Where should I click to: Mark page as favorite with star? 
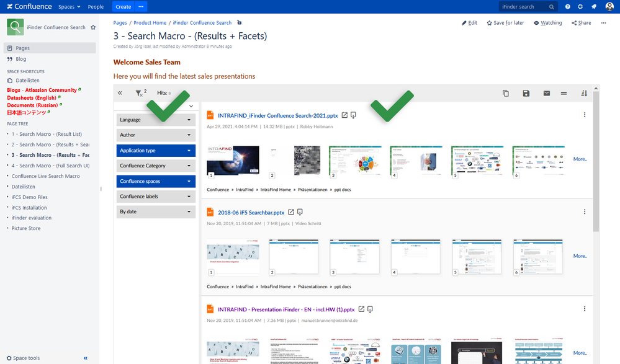93,27
